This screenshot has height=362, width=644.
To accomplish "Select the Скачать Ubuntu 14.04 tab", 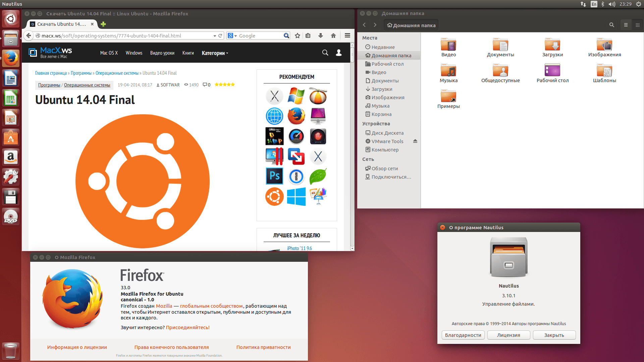I will (x=62, y=24).
